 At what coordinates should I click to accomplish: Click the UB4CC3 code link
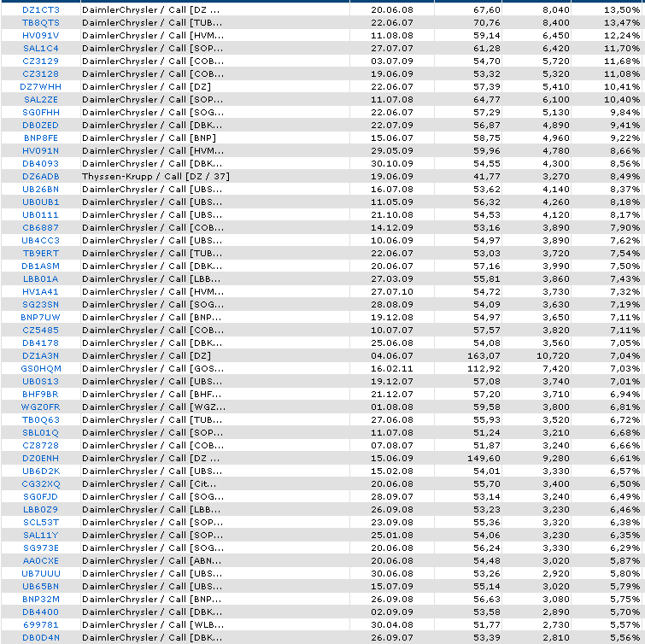41,240
